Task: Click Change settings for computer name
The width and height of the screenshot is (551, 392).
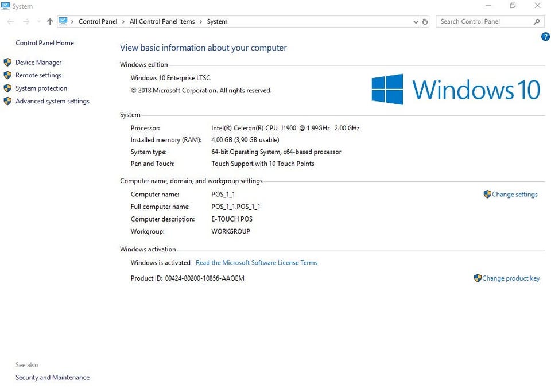Action: (514, 194)
